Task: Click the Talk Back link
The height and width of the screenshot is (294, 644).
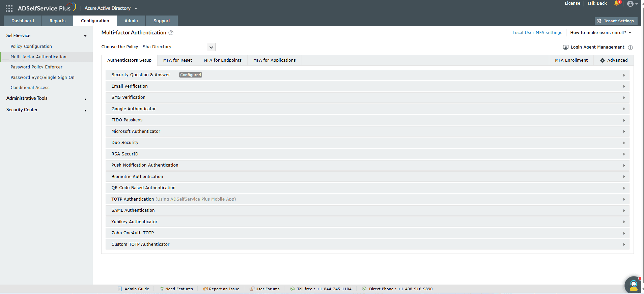Action: (597, 3)
